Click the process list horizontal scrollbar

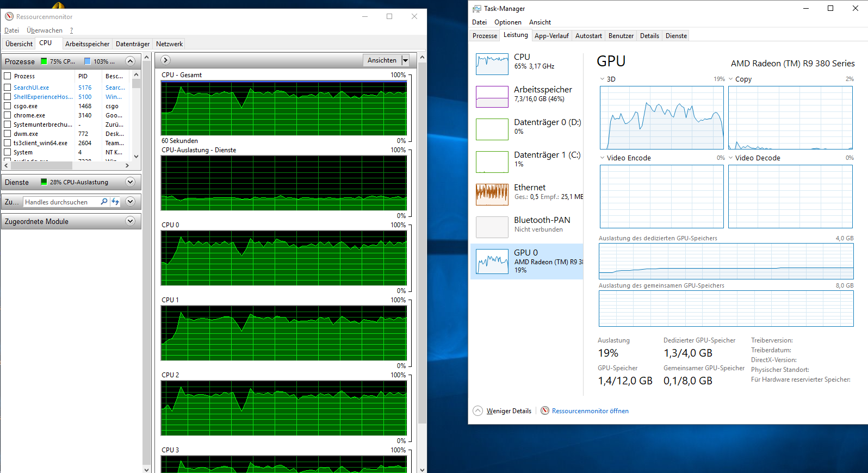tap(66, 165)
